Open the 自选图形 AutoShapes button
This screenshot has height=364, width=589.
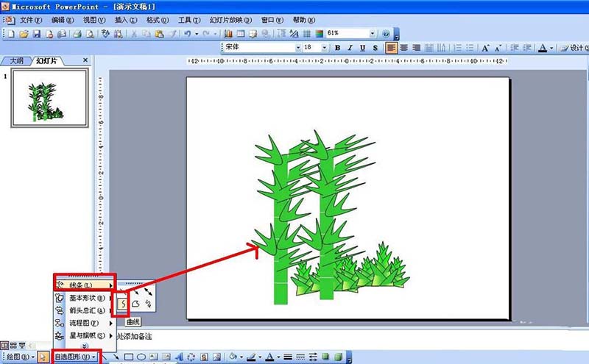coord(75,357)
